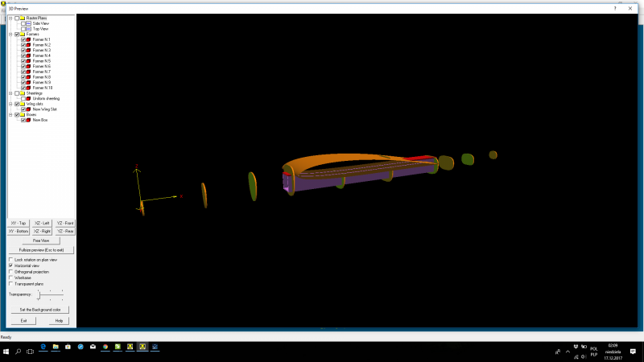This screenshot has width=644, height=362.
Task: Hide Former N.3 using its checkbox
Action: (x=23, y=50)
